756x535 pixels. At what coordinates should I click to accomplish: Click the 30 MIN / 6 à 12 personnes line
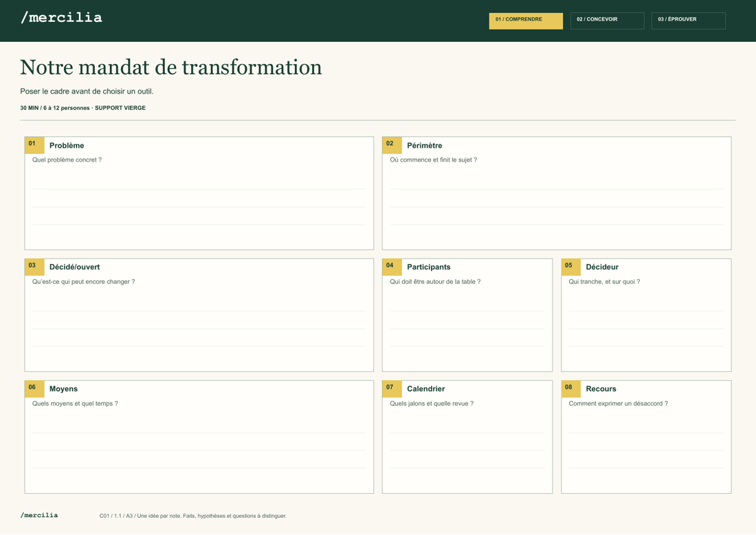[x=83, y=108]
